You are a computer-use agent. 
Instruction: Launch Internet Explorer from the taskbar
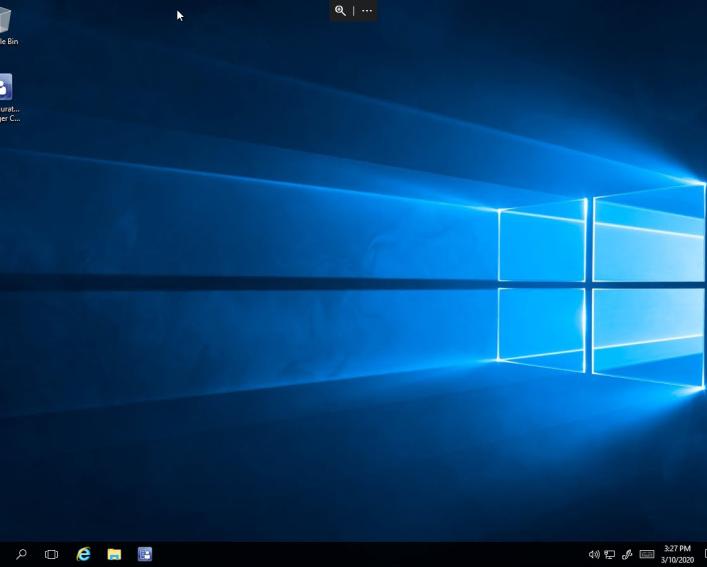83,554
